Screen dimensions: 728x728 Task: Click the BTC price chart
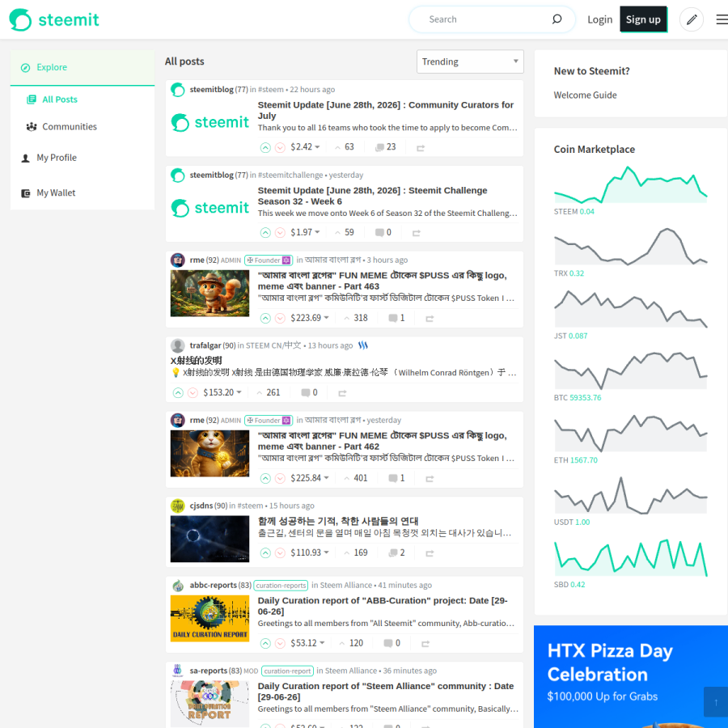click(630, 370)
